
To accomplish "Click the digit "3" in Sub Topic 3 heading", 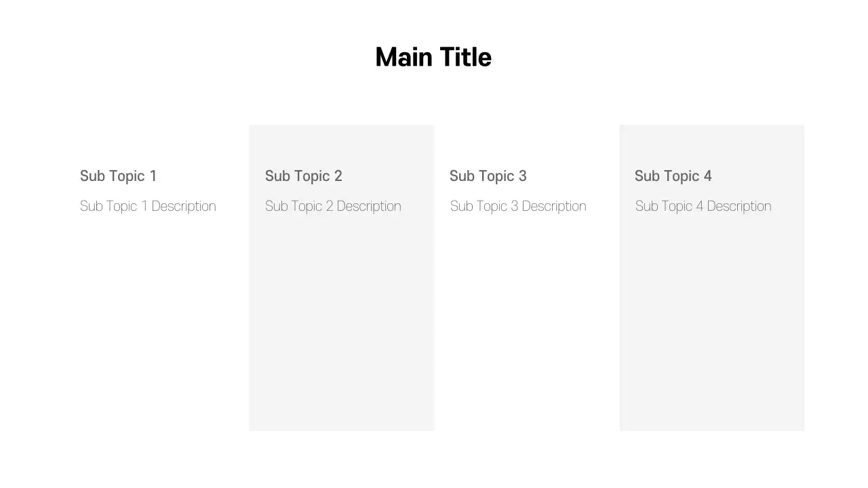I will (522, 176).
